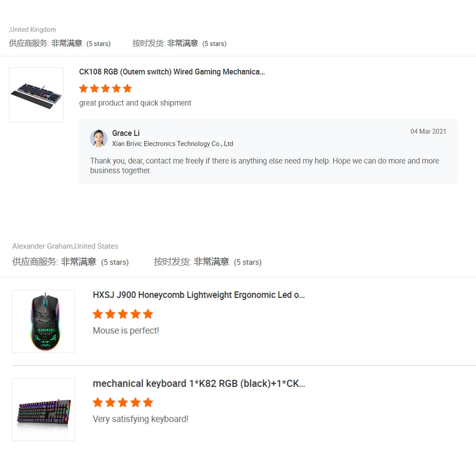Click the 'great product and quick shipment' review
Viewport: 476px width, 476px height.
tap(135, 103)
